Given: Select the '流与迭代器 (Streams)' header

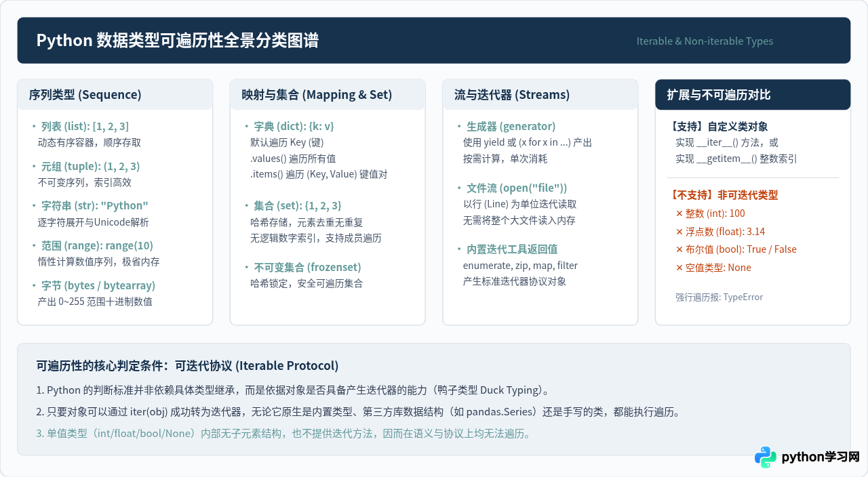Looking at the screenshot, I should coord(540,95).
